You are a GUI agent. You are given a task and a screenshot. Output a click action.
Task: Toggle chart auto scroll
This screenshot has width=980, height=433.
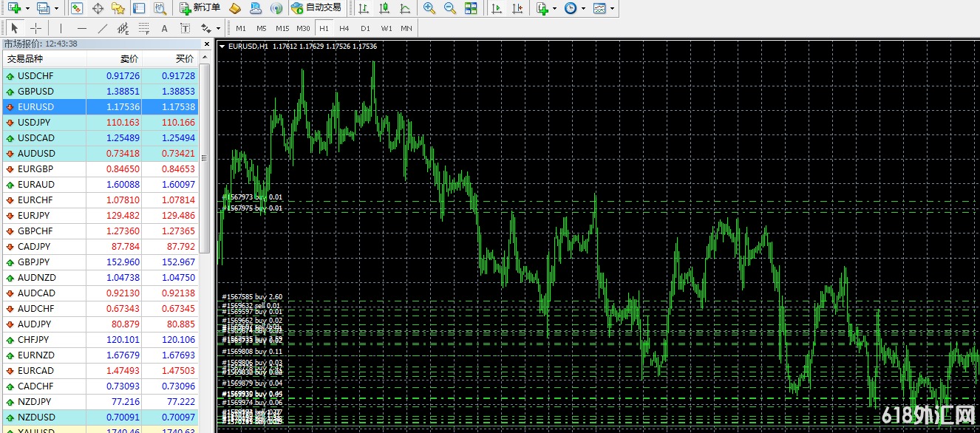(x=496, y=8)
